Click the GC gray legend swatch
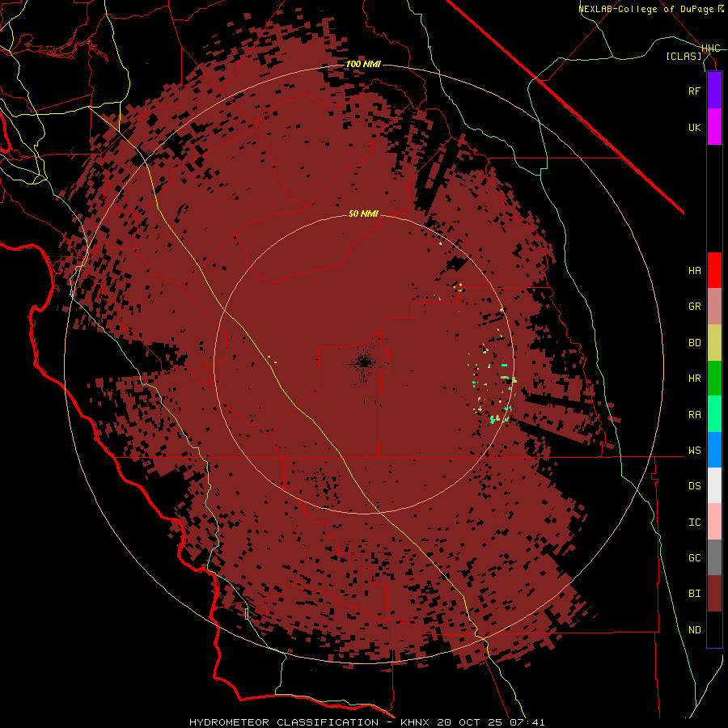Image resolution: width=728 pixels, height=728 pixels. click(x=714, y=557)
